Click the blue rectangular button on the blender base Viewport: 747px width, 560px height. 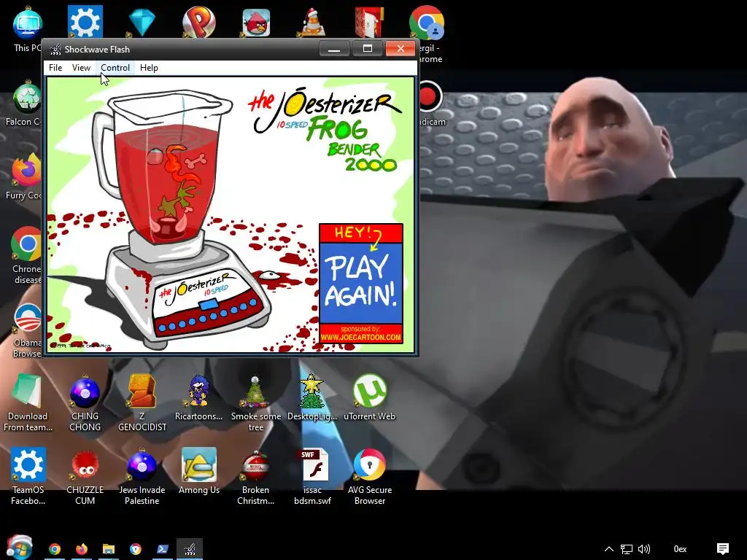point(209,304)
